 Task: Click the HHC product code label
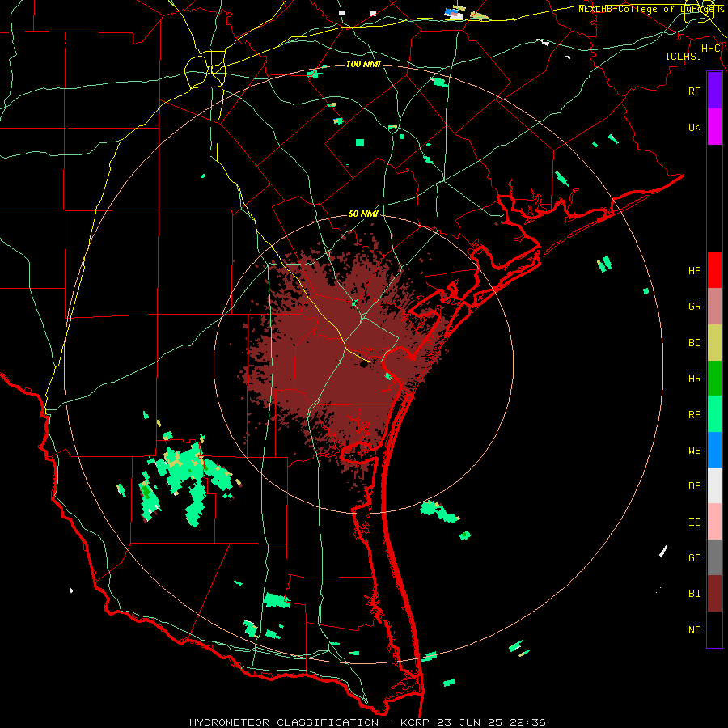click(x=710, y=49)
